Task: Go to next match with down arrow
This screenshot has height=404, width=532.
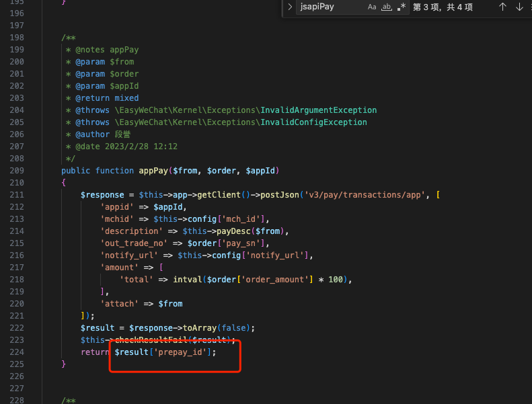Action: tap(519, 7)
